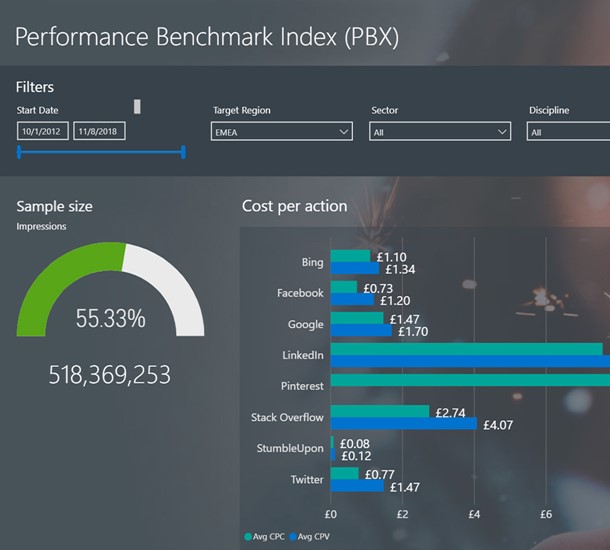Click the Bing Avg CPC teal bar
Viewport: 610px width, 550px height.
[350, 256]
